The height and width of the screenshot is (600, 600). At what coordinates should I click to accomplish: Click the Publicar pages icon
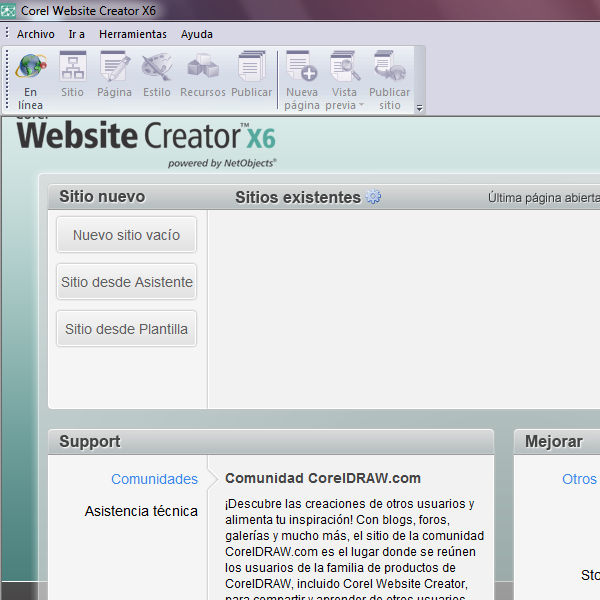click(x=251, y=66)
